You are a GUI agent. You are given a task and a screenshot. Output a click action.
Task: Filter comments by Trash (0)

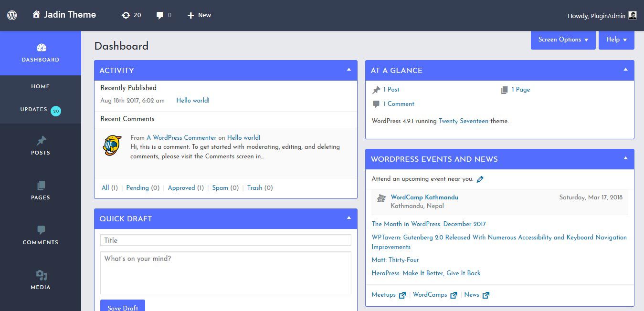(x=260, y=188)
